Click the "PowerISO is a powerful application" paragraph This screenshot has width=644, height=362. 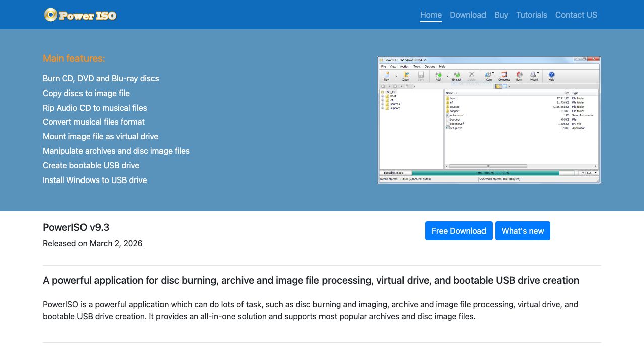[310, 310]
